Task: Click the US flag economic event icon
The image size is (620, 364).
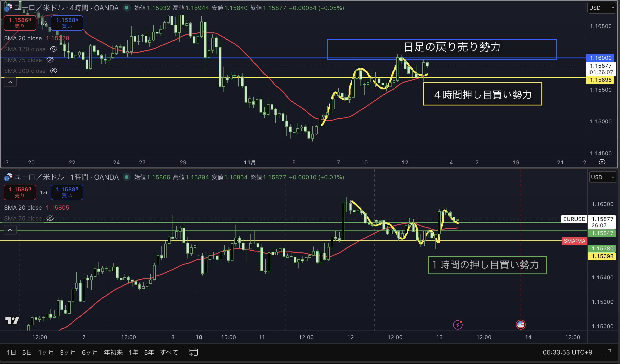Action: (520, 325)
